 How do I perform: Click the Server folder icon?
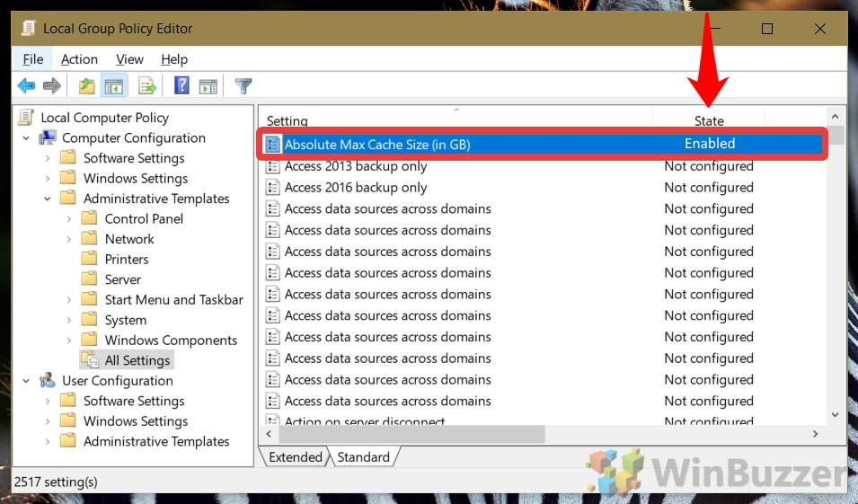(89, 279)
